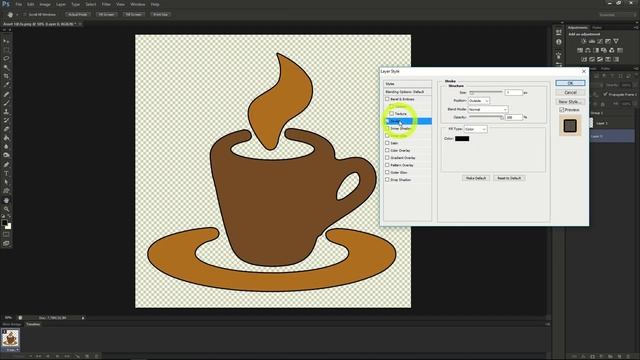
Task: Select the Move tool
Action: (x=6, y=41)
